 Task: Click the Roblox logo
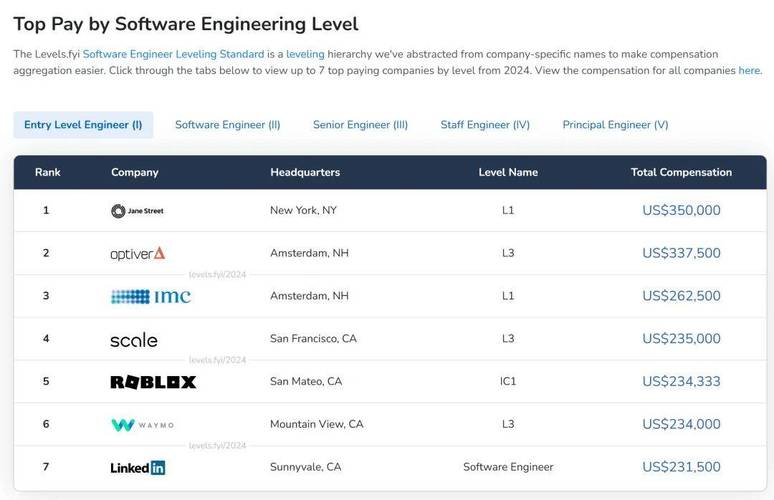tap(153, 382)
